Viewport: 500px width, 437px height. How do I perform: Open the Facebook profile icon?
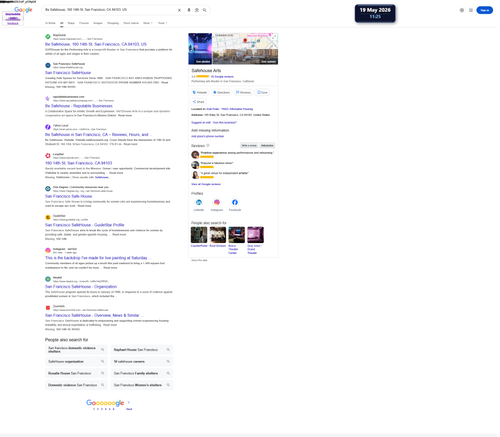pos(235,202)
